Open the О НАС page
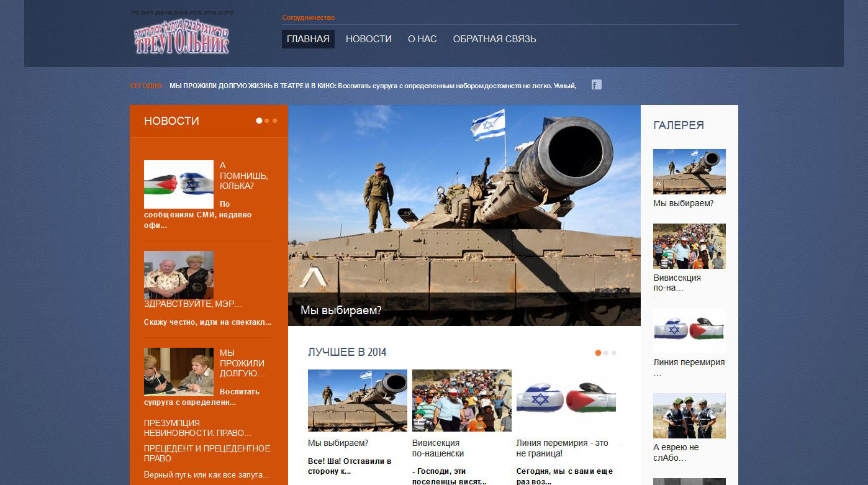The image size is (868, 485). (x=422, y=39)
